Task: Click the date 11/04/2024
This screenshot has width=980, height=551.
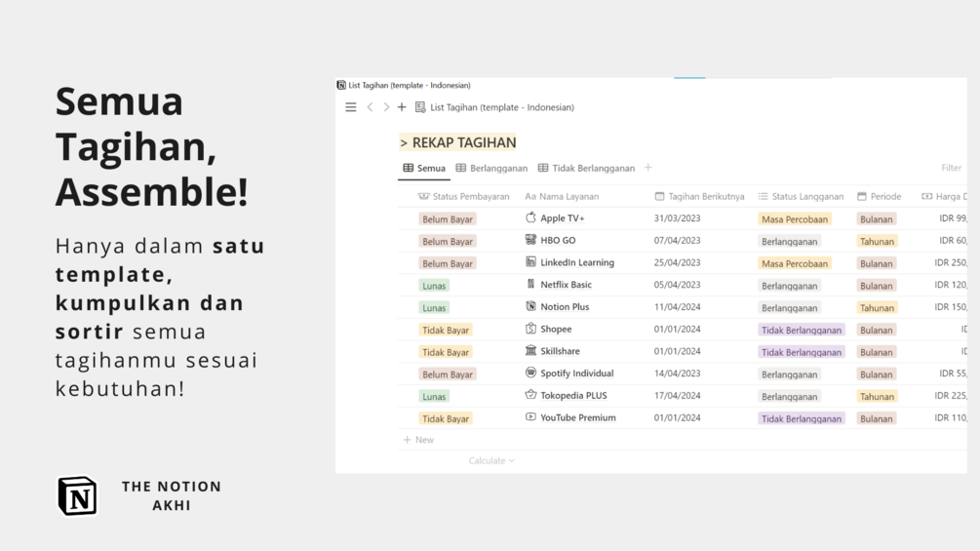Action: point(678,307)
